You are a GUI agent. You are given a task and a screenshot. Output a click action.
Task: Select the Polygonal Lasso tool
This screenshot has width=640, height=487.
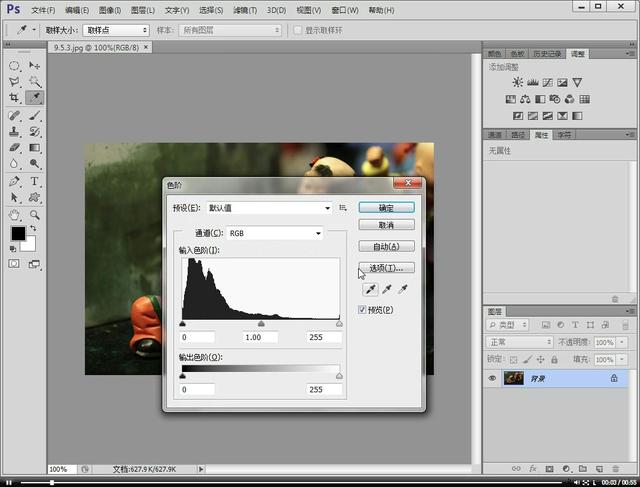(14, 82)
